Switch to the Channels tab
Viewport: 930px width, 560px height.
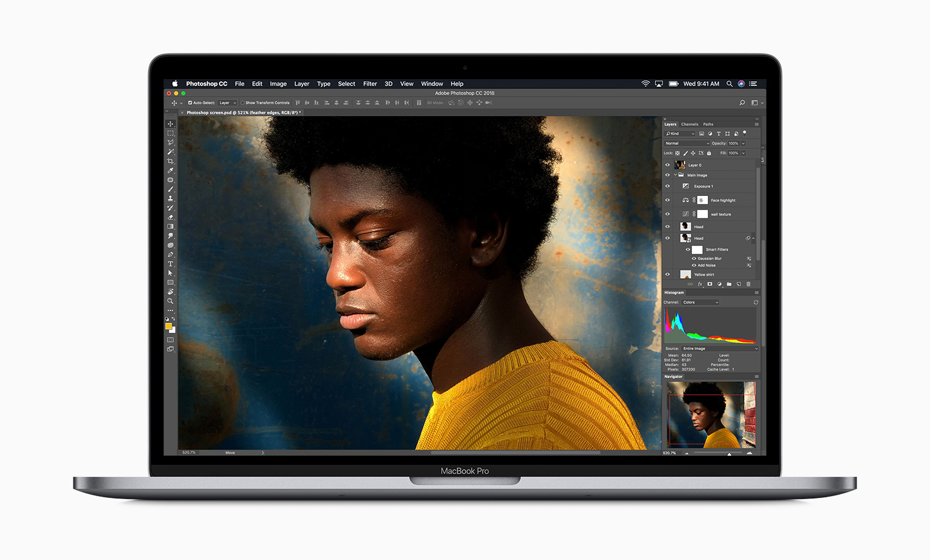pos(690,124)
